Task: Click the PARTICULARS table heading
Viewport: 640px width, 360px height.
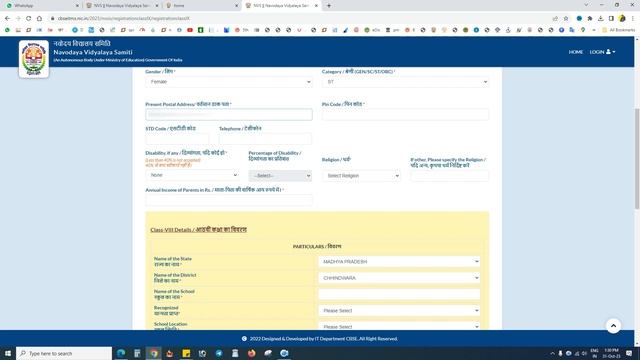Action: pos(317,247)
